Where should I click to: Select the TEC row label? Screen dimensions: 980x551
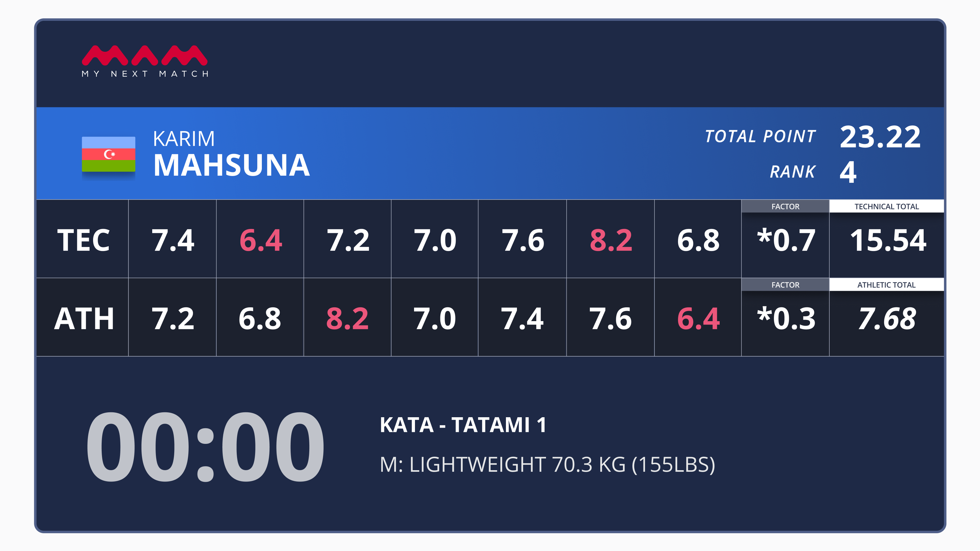click(83, 240)
